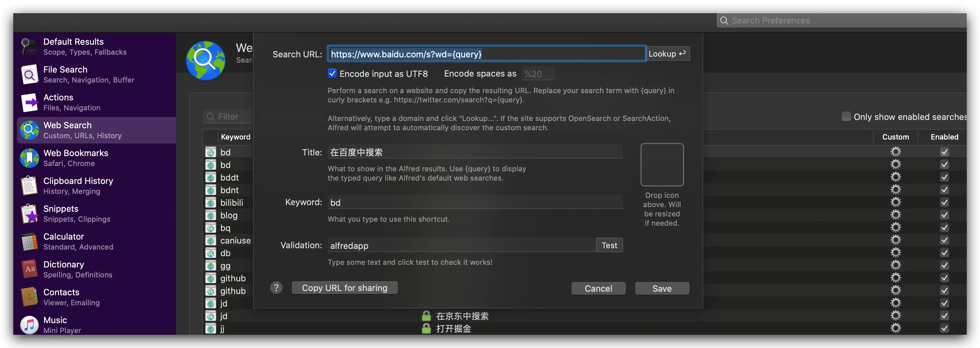Click the Search URL text field

[487, 54]
